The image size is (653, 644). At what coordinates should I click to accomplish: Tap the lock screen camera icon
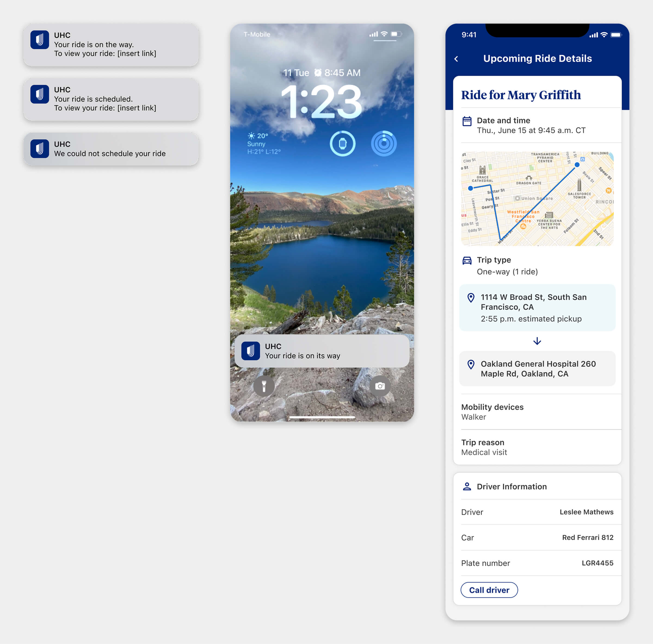click(x=380, y=386)
